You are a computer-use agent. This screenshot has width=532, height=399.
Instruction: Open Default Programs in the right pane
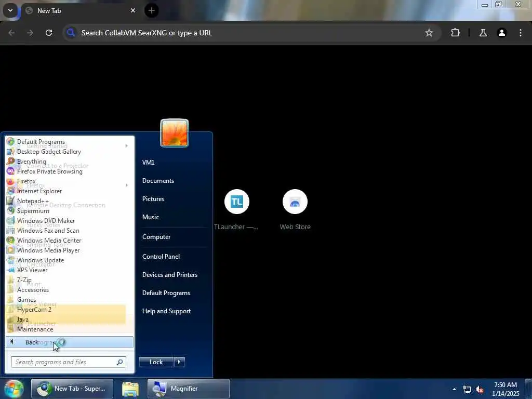pos(166,293)
